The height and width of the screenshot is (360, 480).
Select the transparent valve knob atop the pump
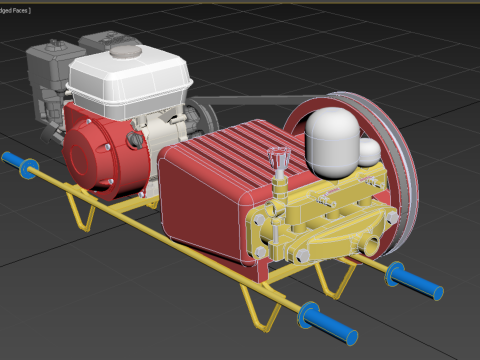tap(279, 158)
